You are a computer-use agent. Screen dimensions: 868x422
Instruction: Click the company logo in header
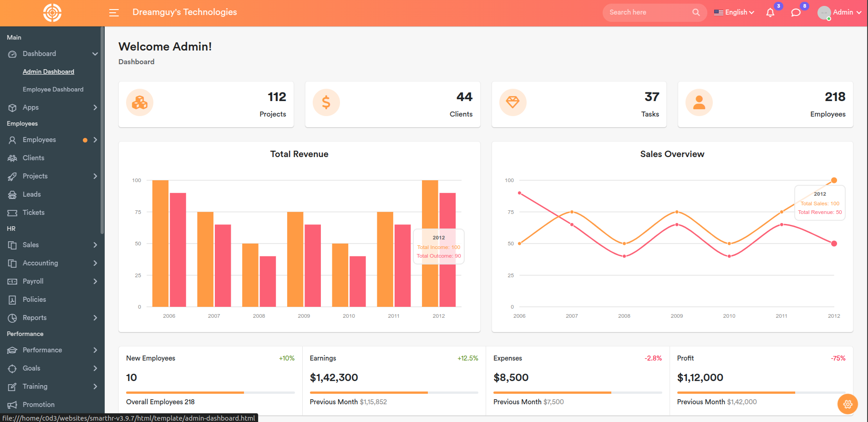click(x=52, y=13)
